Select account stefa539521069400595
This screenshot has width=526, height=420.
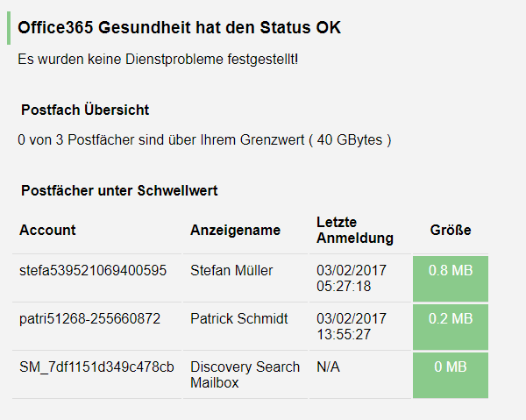(x=93, y=270)
